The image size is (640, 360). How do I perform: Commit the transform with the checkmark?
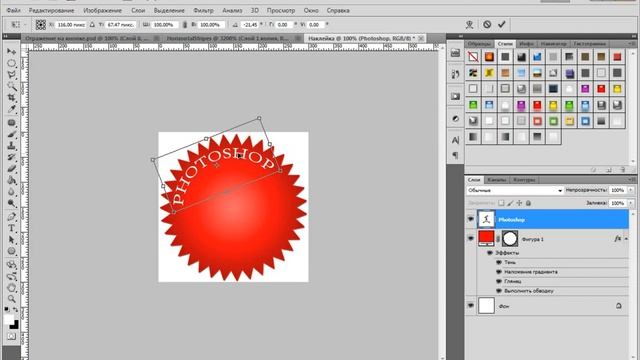coord(502,24)
